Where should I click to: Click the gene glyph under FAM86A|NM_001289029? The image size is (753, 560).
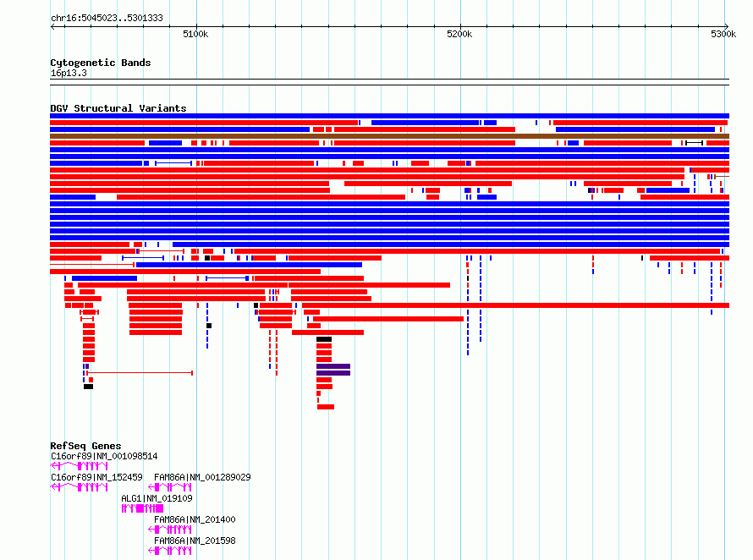[170, 487]
